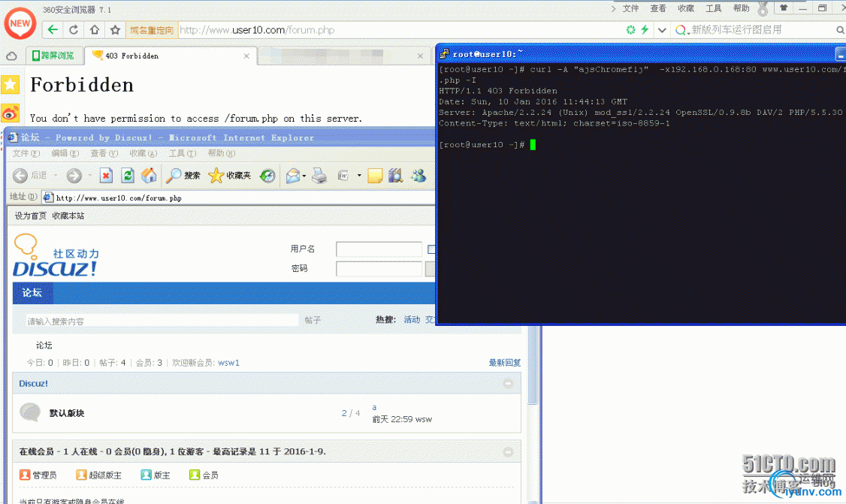846x504 pixels.
Task: Open Internet Explorer Favorites (收藏夹) button
Action: (x=230, y=175)
